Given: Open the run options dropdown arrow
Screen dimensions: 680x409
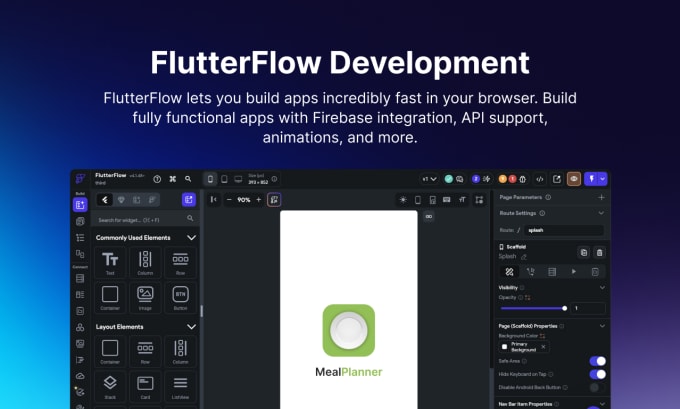Looking at the screenshot, I should coord(602,179).
